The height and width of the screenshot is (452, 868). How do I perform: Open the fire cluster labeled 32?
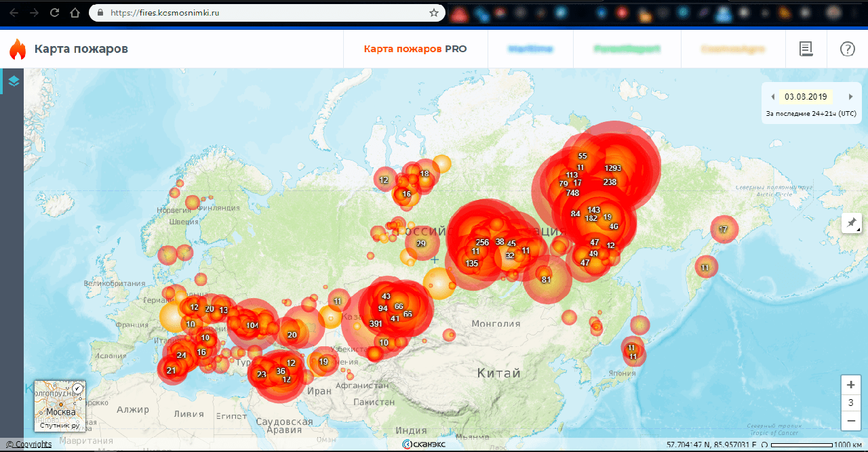[x=510, y=255]
